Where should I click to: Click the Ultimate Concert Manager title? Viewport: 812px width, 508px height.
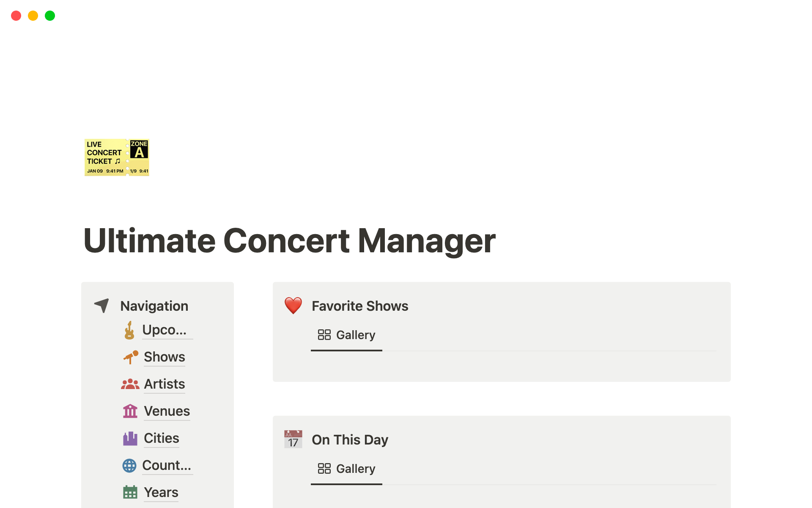[x=289, y=240]
